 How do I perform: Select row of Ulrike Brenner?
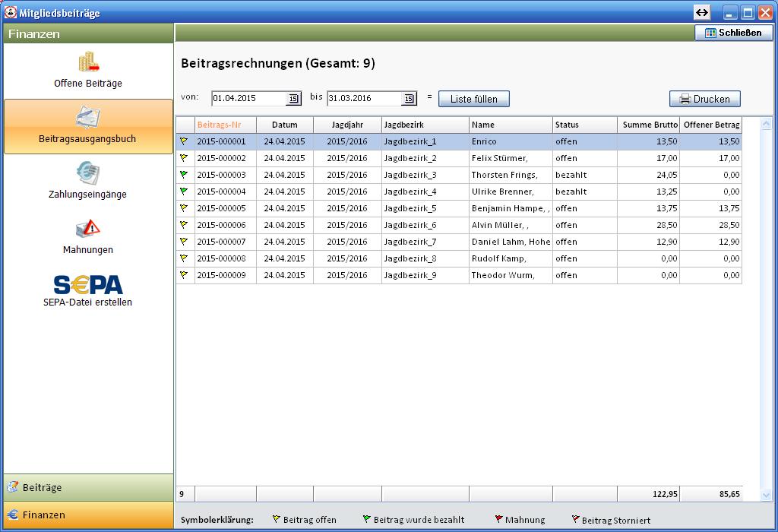tap(502, 192)
